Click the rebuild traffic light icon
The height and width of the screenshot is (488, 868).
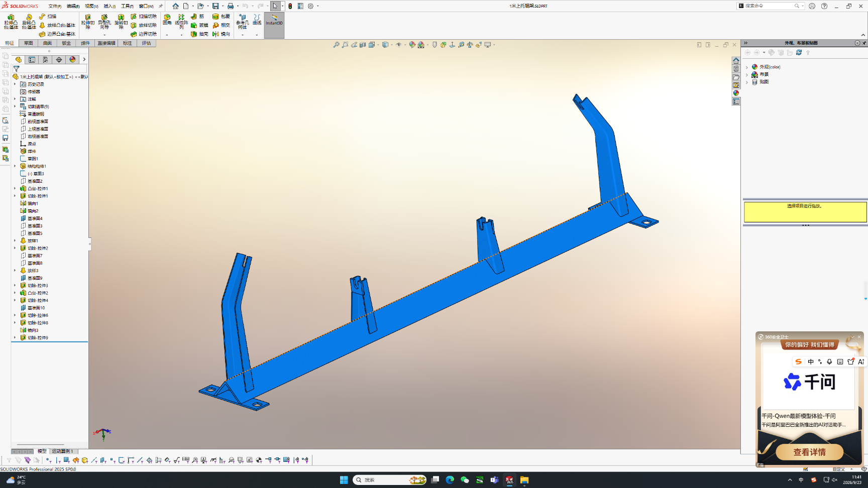(290, 6)
